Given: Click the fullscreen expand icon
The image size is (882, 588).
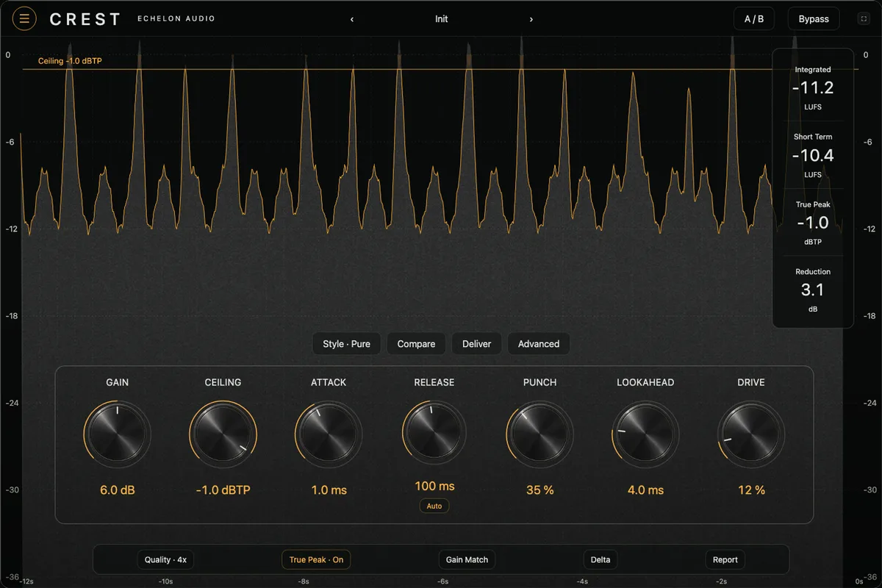Looking at the screenshot, I should [864, 19].
